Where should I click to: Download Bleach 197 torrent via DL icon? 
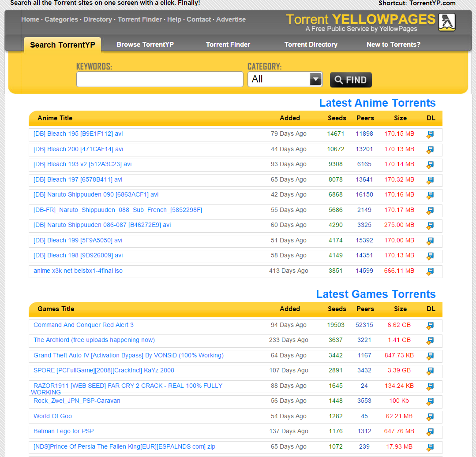coord(430,180)
